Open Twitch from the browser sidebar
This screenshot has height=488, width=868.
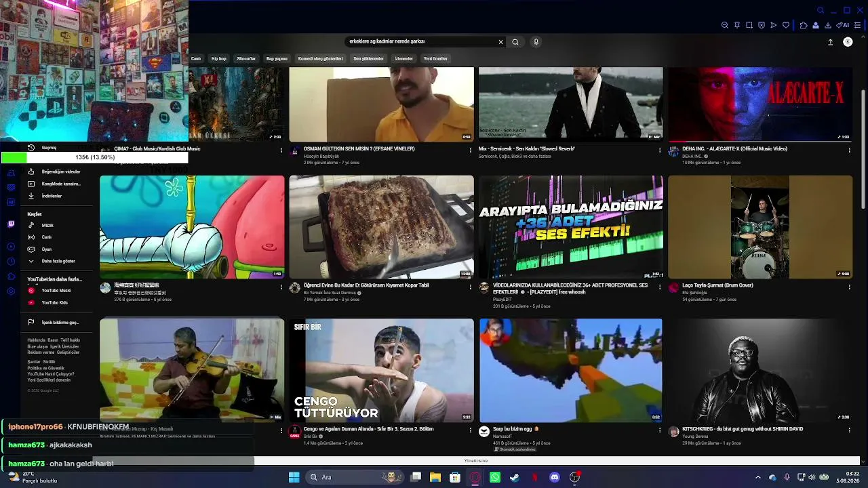[11, 224]
